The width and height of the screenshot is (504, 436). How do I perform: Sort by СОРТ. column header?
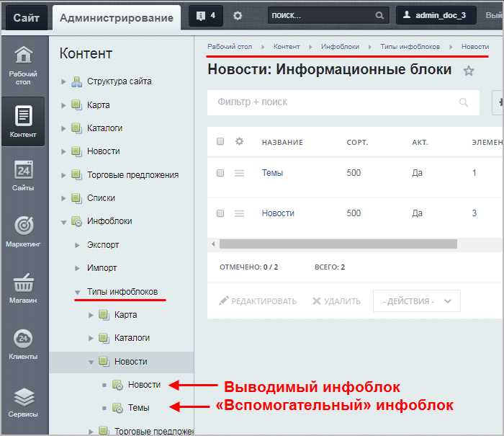pos(357,142)
